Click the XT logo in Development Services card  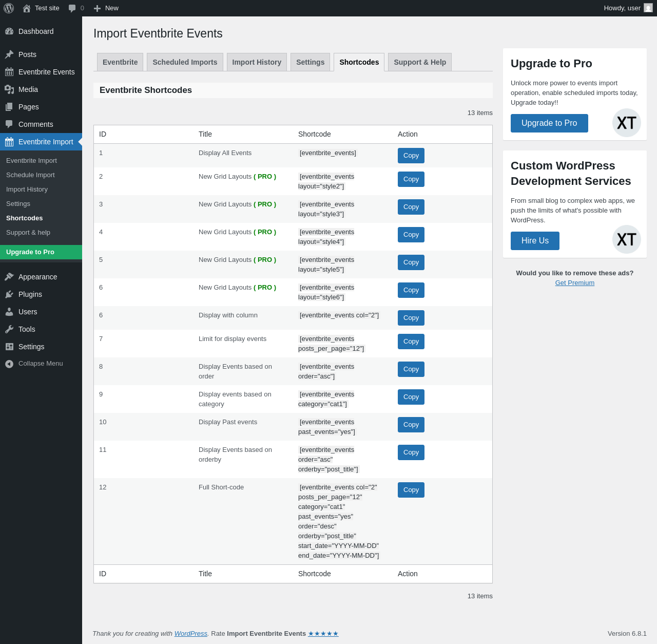[627, 239]
